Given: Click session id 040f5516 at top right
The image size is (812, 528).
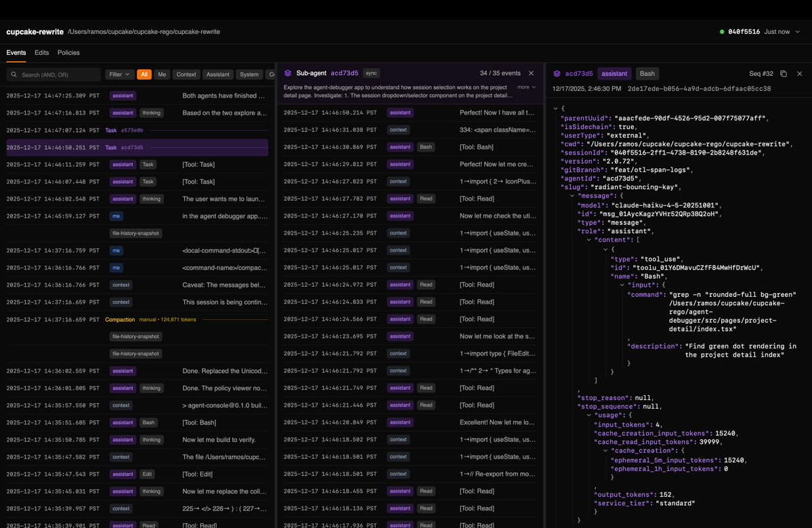Looking at the screenshot, I should coord(744,32).
